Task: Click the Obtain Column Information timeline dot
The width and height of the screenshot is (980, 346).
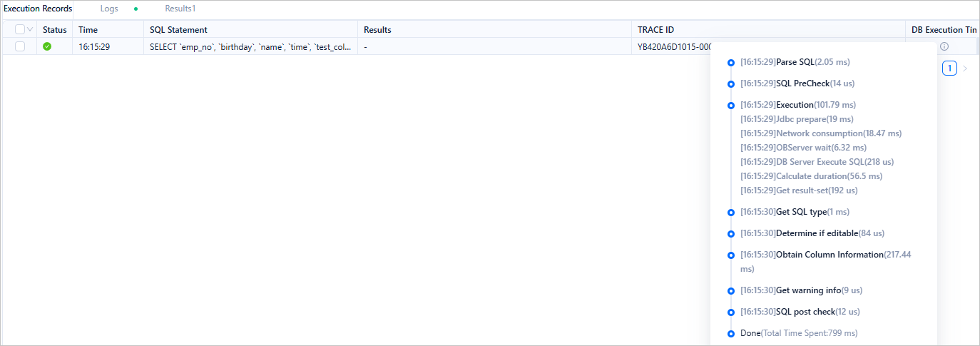Action: click(x=730, y=255)
